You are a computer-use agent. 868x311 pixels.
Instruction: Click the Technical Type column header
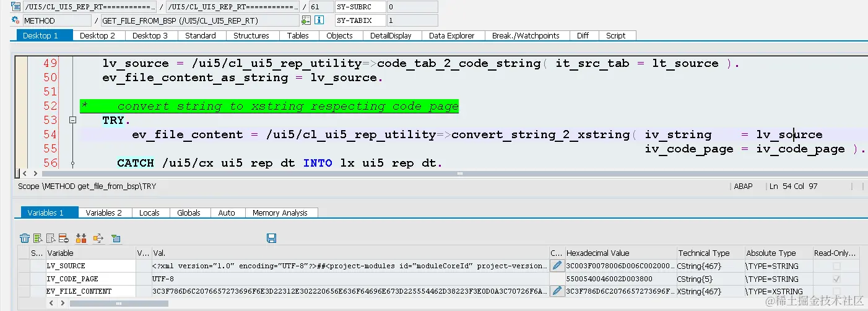(x=710, y=253)
